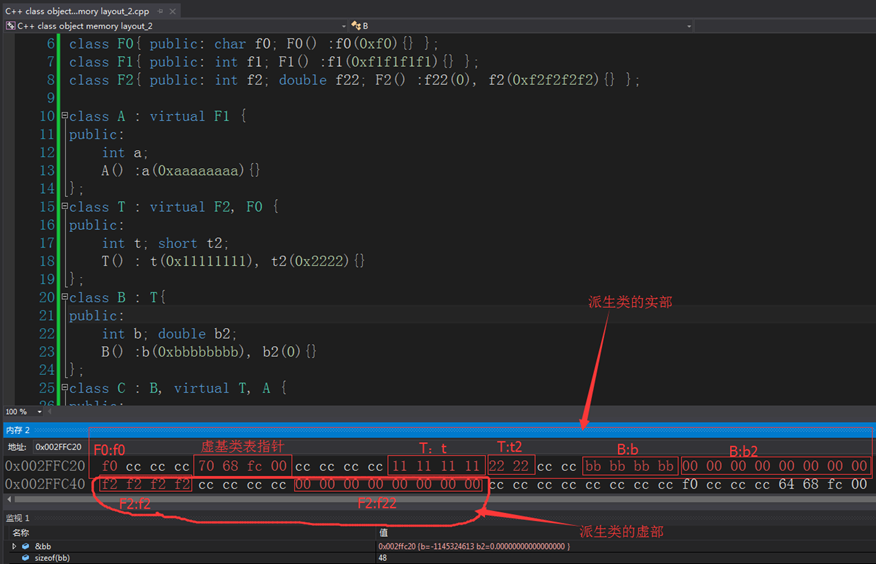Image resolution: width=876 pixels, height=564 pixels.
Task: Place cursor on class F2 declaration
Action: [354, 80]
